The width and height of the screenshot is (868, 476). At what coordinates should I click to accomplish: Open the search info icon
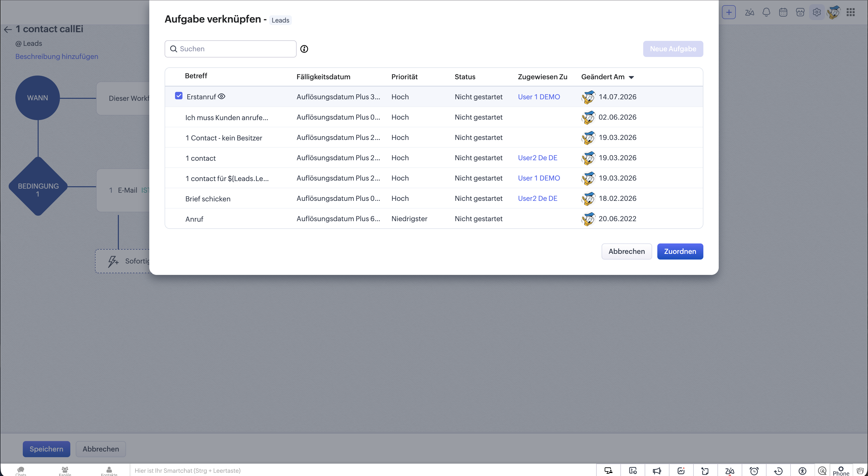(304, 49)
